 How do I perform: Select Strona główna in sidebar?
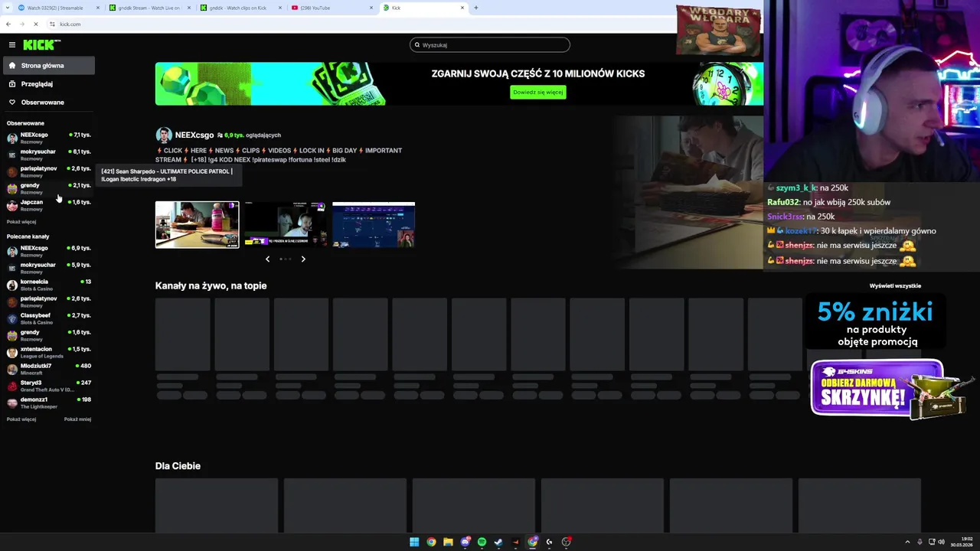(x=47, y=66)
